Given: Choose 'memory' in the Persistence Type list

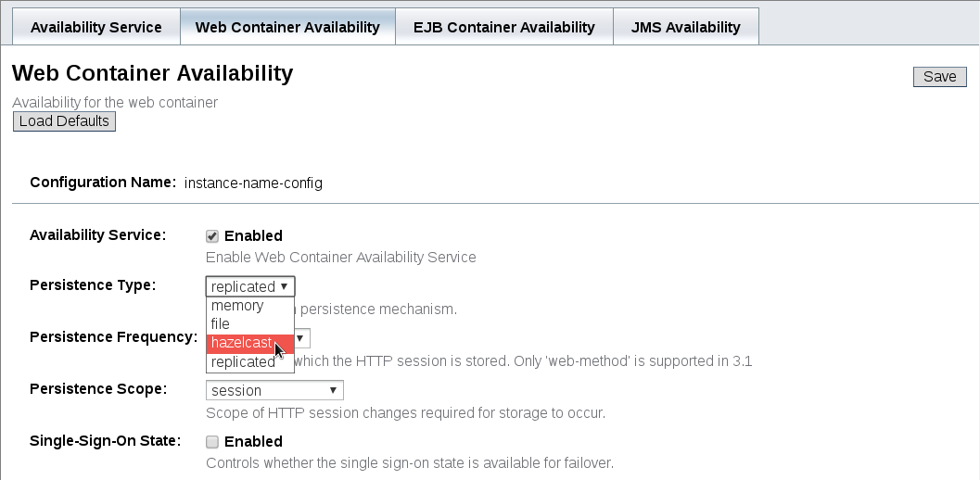Looking at the screenshot, I should tap(250, 306).
